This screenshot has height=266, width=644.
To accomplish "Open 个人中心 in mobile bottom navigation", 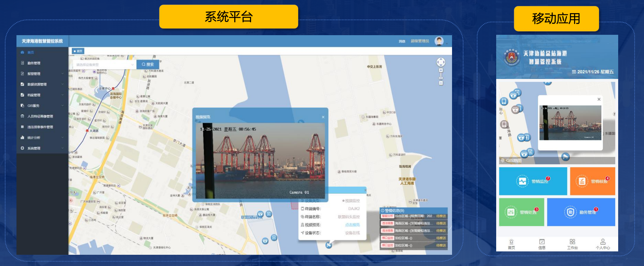I will (602, 244).
